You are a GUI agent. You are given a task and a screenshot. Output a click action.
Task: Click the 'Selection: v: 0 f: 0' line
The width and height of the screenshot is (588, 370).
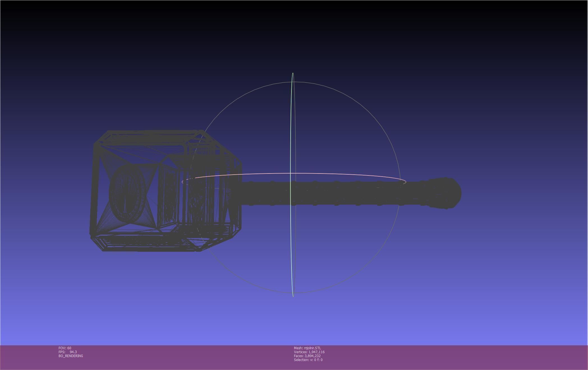click(308, 360)
